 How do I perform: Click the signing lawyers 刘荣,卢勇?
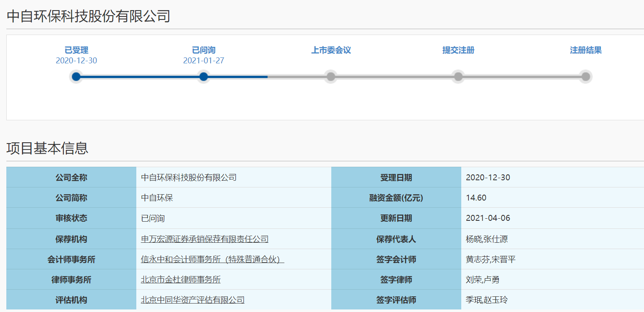pos(483,279)
